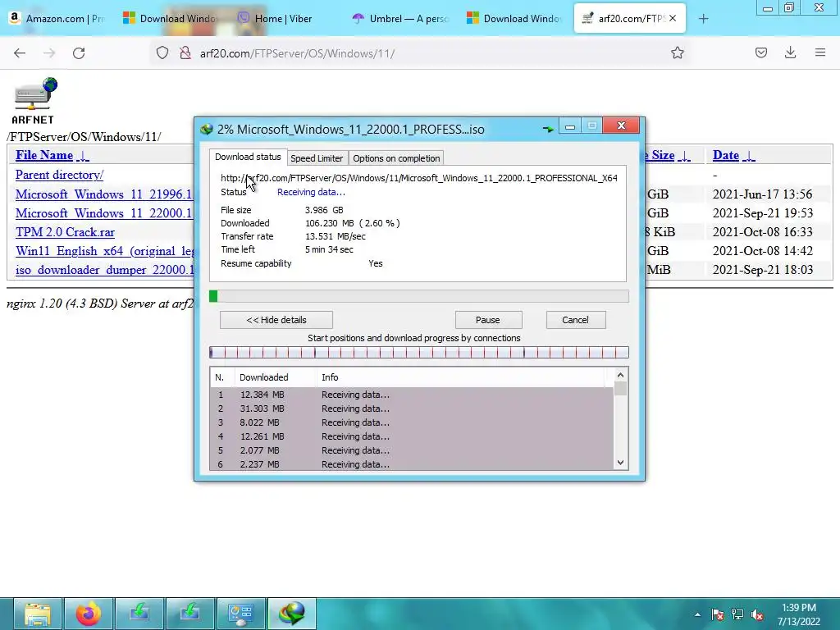Click the green download progress bar
Screen dimensions: 840x630
(419, 296)
